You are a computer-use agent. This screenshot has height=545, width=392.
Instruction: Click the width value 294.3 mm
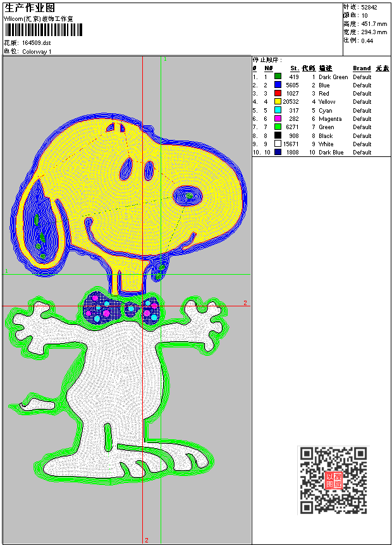point(374,32)
